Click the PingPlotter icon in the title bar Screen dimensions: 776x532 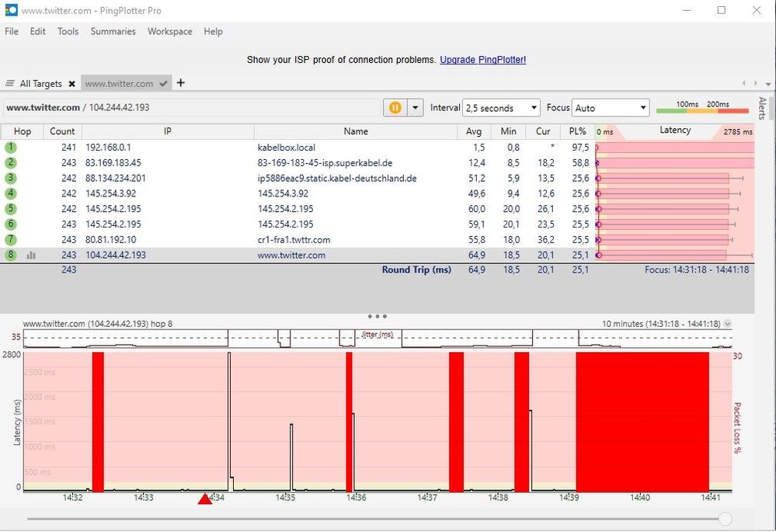tap(10, 10)
